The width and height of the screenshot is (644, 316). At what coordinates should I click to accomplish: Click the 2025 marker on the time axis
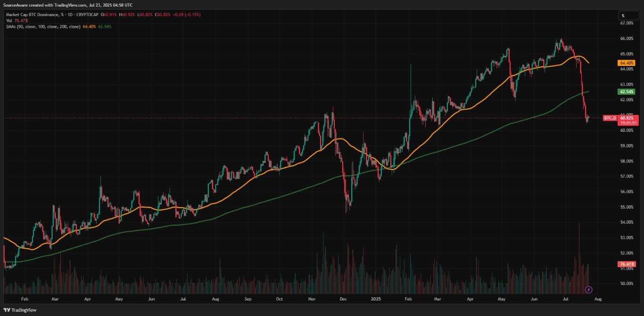[x=376, y=299]
